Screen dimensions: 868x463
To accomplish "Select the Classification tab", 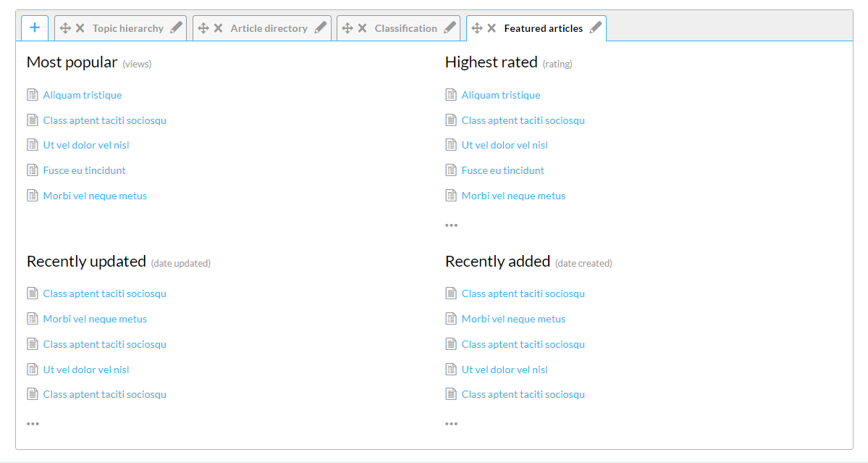I will click(405, 28).
